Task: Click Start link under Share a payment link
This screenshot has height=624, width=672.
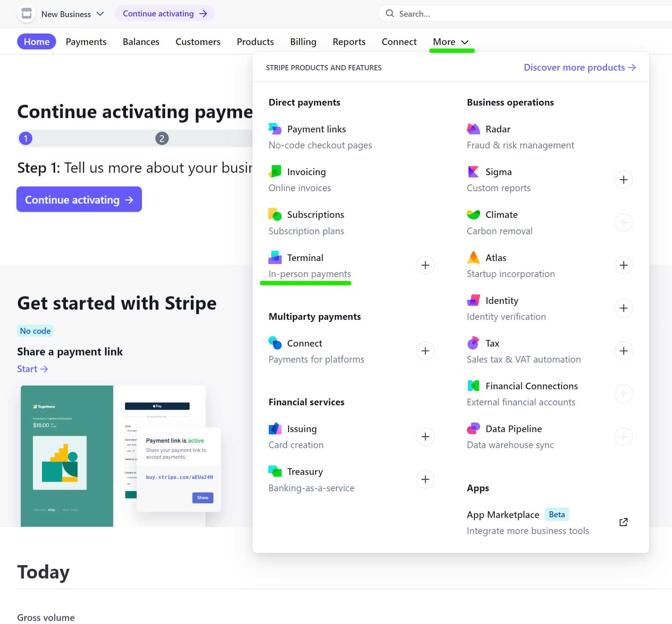Action: 32,369
